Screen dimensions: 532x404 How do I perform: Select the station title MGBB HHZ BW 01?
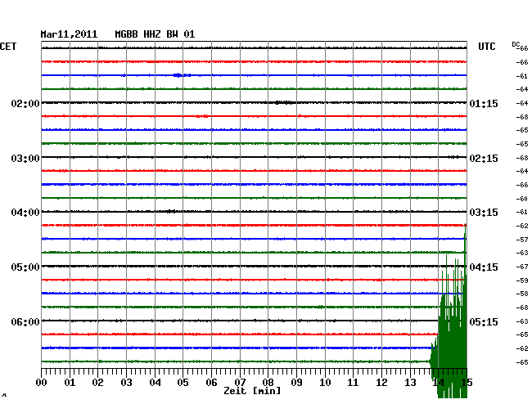coord(155,34)
